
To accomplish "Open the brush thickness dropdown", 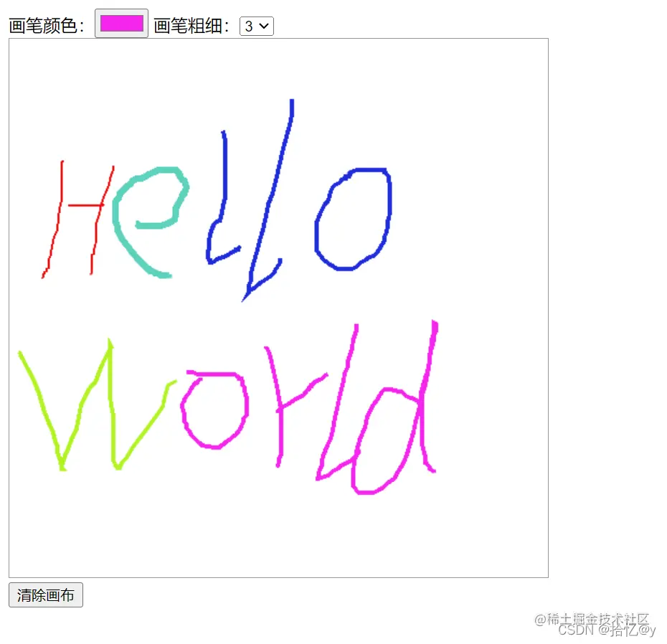I will coord(256,25).
